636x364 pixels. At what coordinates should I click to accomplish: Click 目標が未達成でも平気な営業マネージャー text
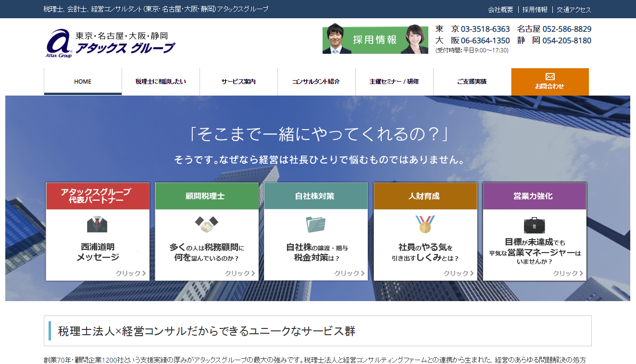tap(535, 252)
